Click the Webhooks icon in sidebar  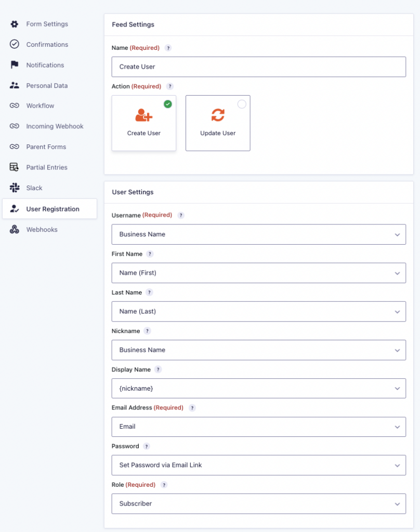point(15,229)
